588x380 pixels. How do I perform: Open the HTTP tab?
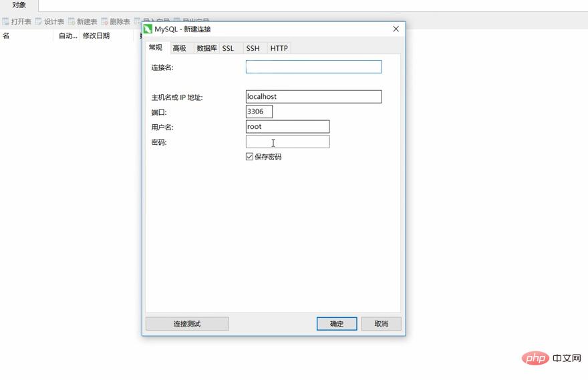point(279,48)
